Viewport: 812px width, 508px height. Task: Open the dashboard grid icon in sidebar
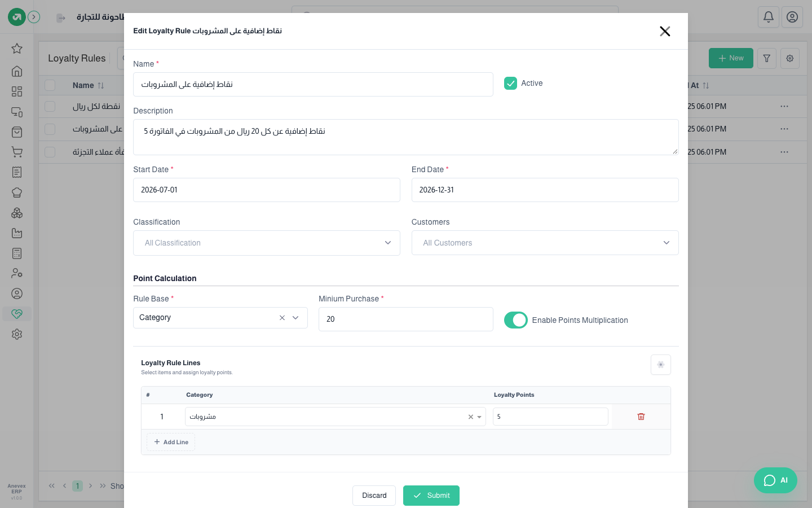tap(17, 91)
